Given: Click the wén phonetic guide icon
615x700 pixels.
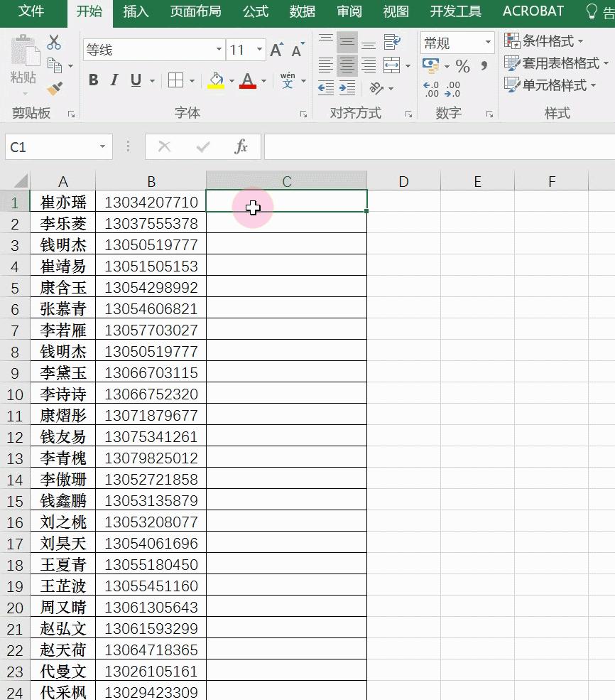Looking at the screenshot, I should click(x=288, y=80).
